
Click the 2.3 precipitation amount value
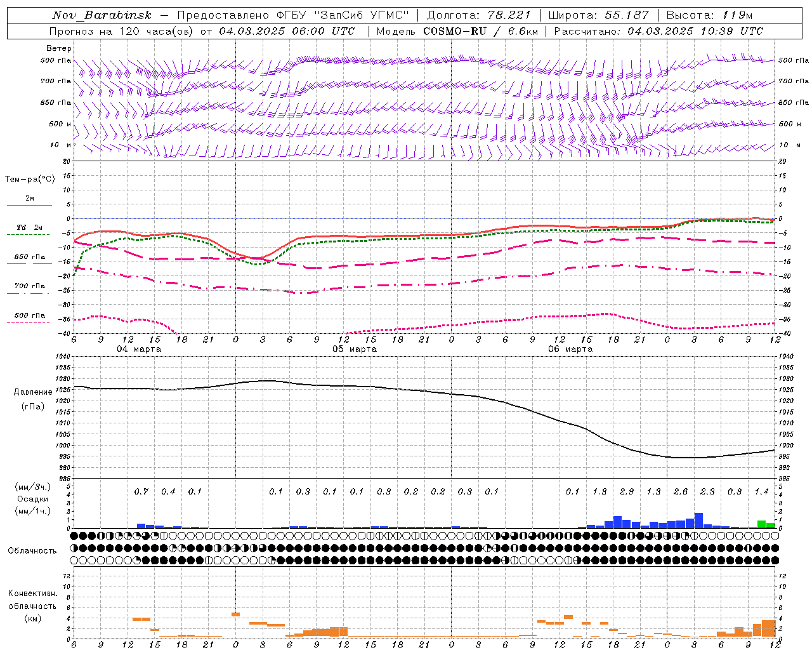(707, 491)
